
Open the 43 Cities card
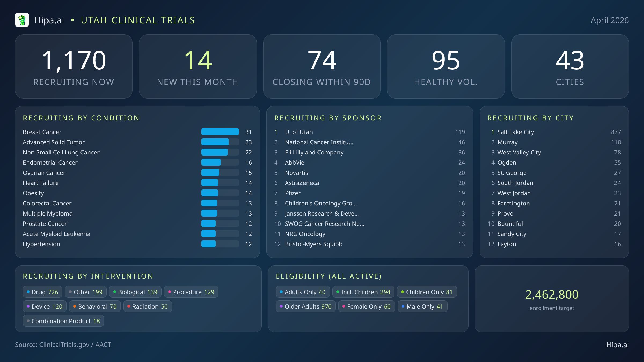click(570, 67)
